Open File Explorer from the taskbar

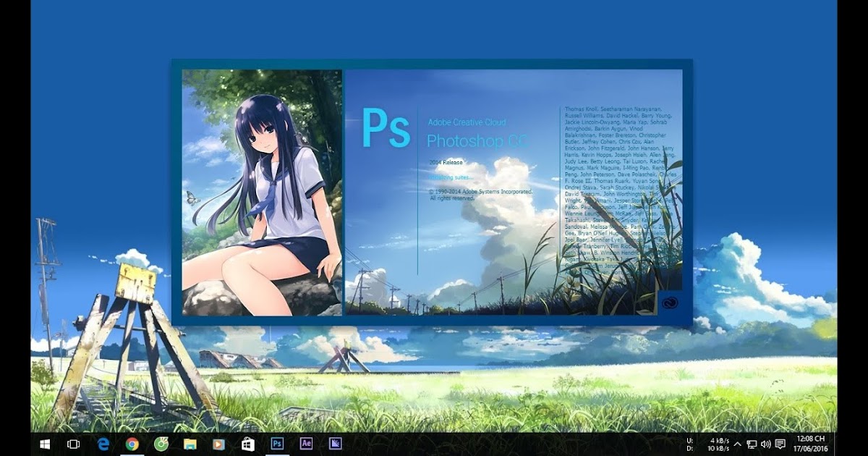coord(190,444)
